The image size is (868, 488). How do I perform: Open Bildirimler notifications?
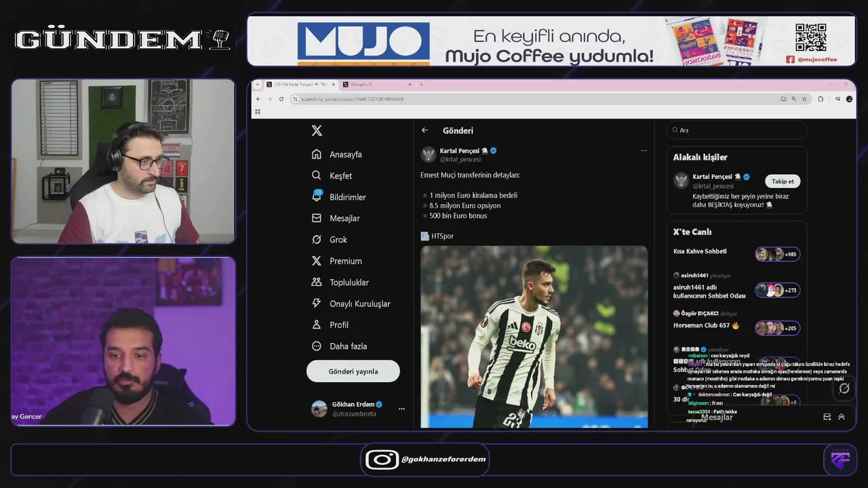338,197
